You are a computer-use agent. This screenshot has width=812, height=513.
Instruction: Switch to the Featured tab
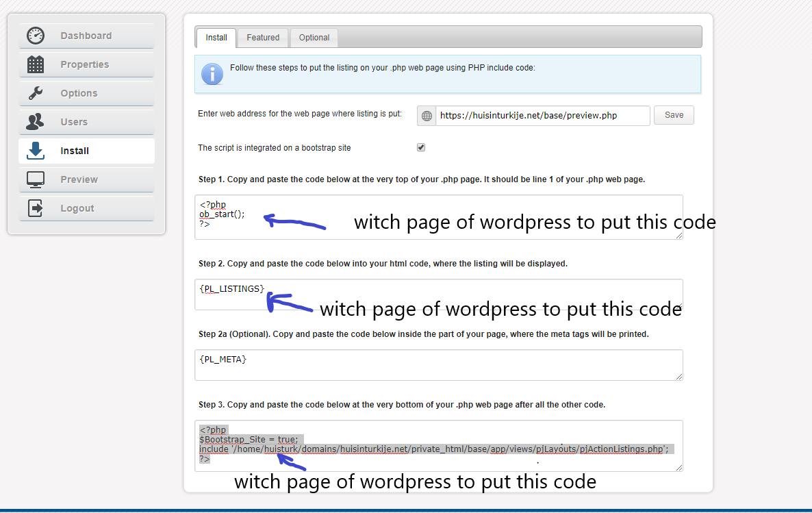tap(263, 38)
